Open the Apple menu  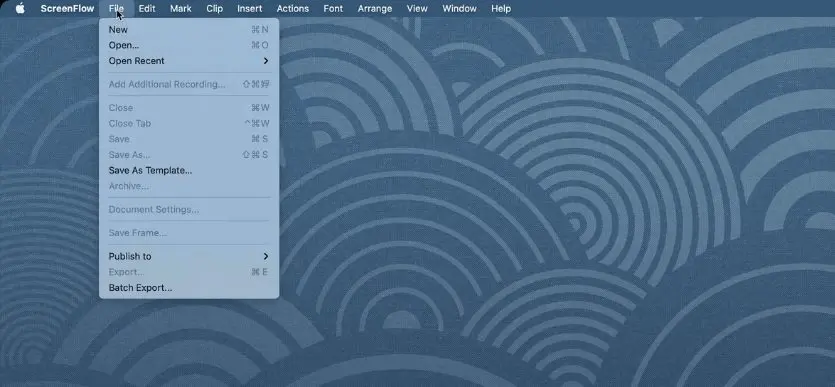coord(20,9)
